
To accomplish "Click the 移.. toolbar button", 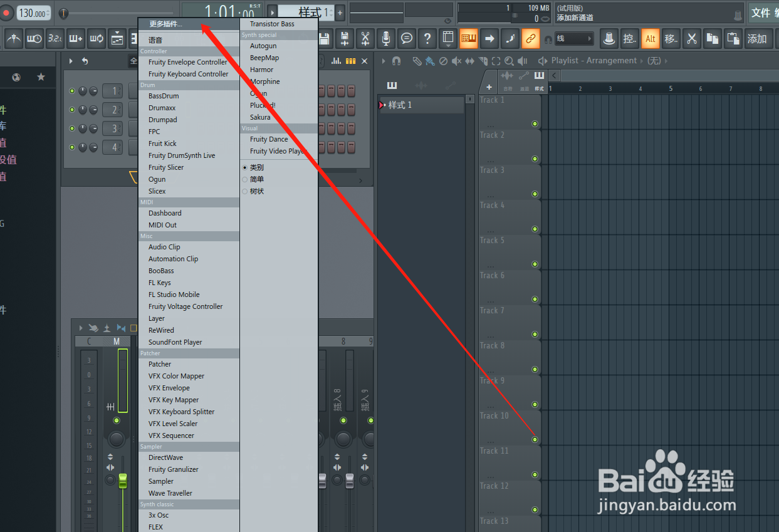I will [671, 39].
